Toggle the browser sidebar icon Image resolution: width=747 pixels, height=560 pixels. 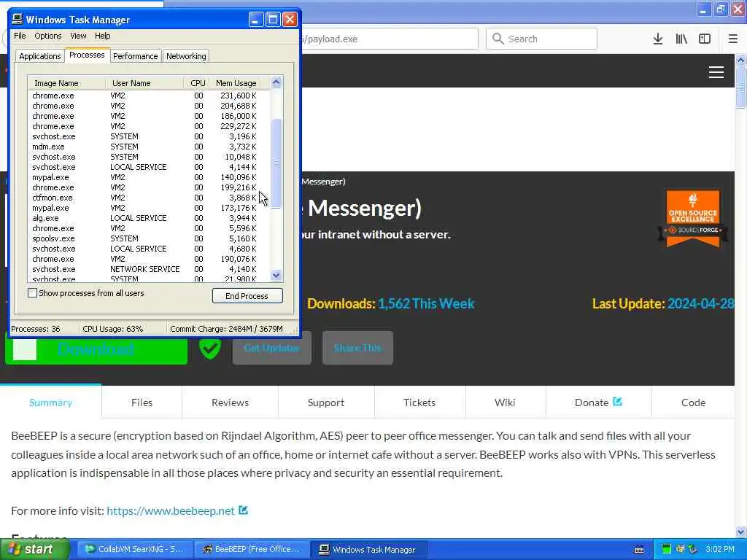(705, 39)
